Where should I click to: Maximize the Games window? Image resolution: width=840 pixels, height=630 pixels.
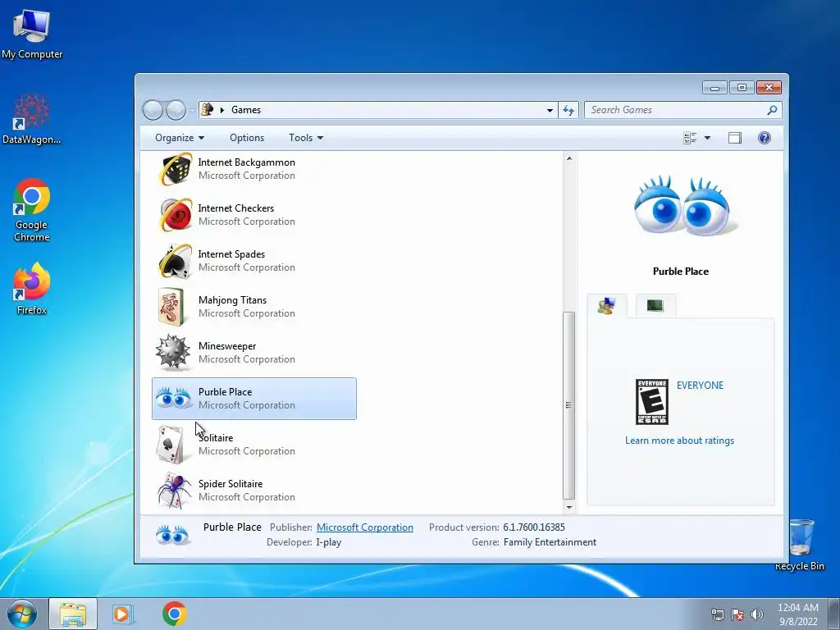coord(742,87)
